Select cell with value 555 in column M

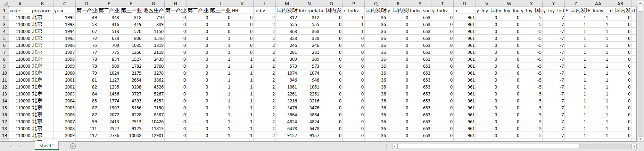(287, 24)
